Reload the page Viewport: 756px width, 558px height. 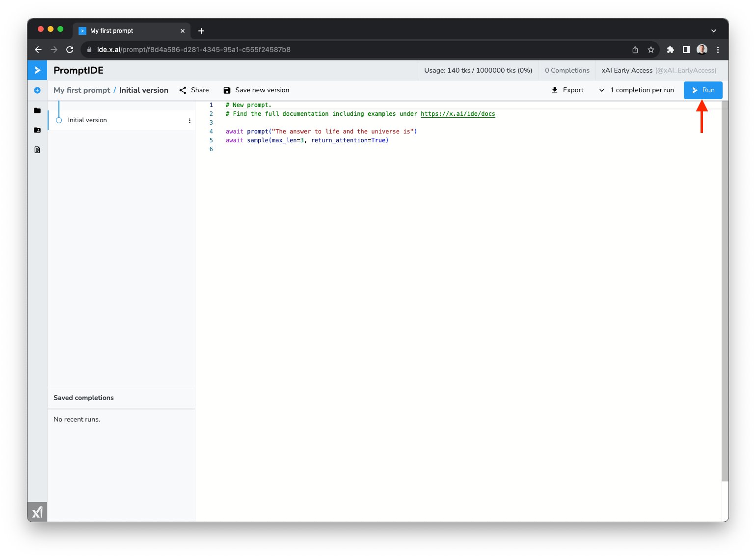(x=70, y=50)
